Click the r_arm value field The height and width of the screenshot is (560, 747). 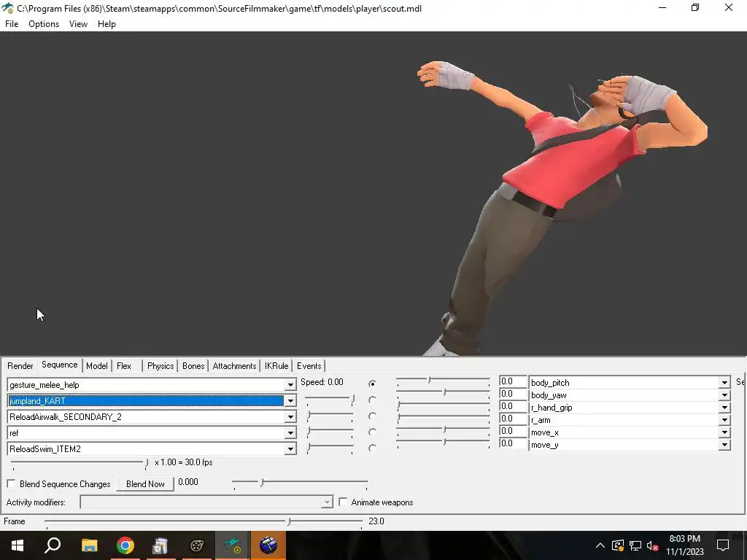[513, 419]
